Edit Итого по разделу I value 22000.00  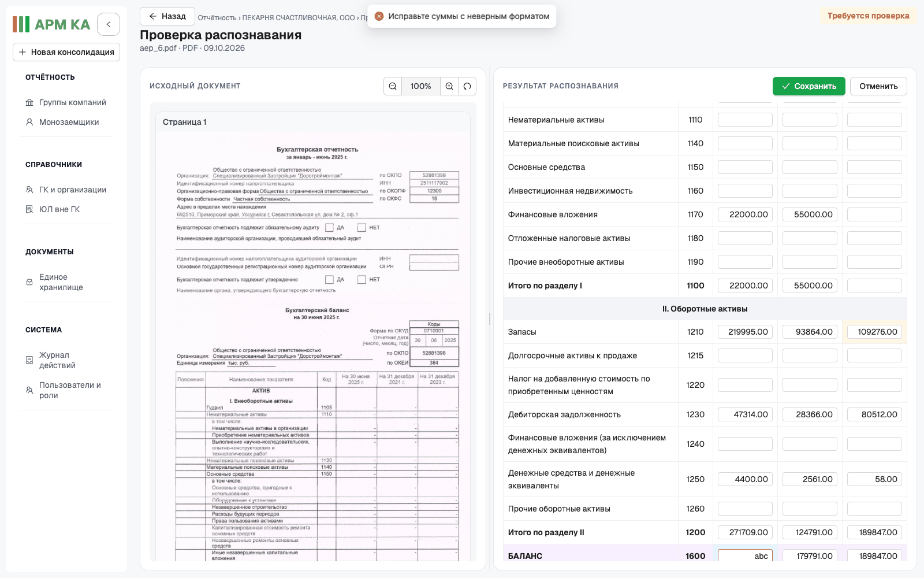pos(745,286)
